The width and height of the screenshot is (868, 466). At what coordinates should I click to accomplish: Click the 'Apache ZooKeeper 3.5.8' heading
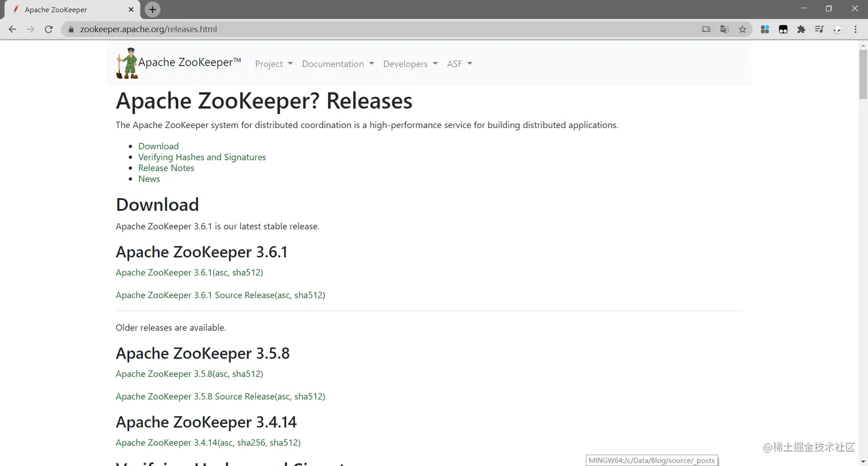pos(203,353)
